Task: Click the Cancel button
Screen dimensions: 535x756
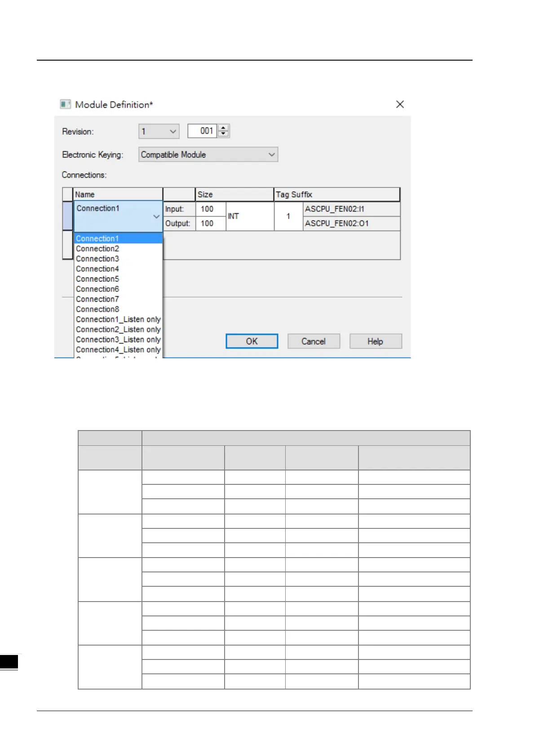Action: coord(314,341)
